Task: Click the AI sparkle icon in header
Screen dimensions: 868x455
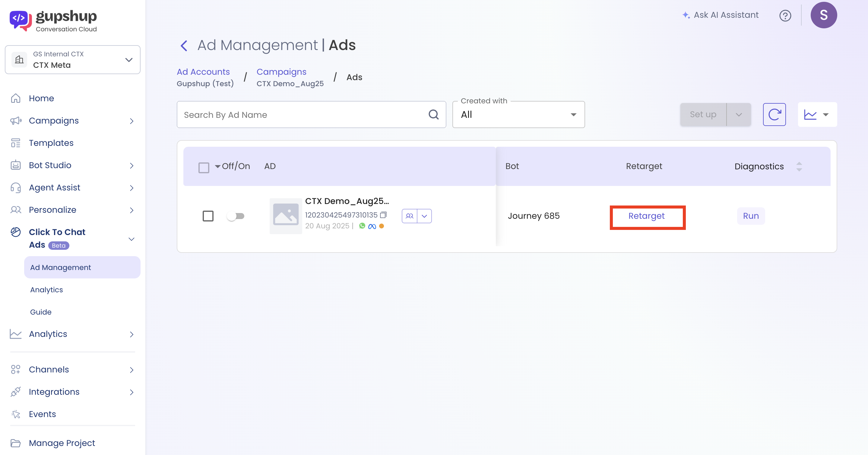Action: [686, 15]
